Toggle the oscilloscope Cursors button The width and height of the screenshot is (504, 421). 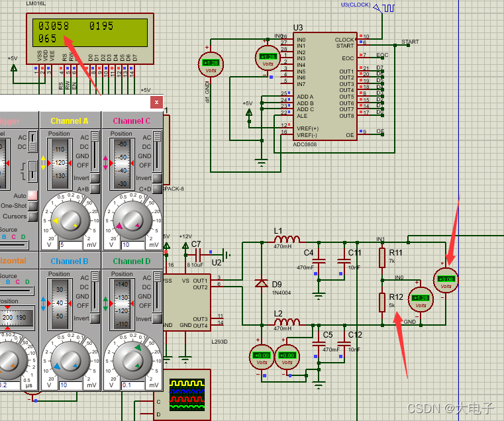point(32,216)
